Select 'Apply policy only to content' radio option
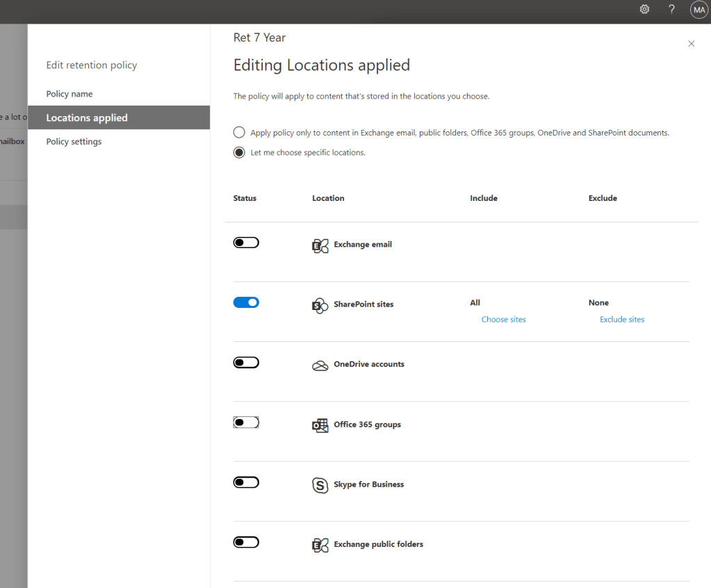 pyautogui.click(x=239, y=133)
